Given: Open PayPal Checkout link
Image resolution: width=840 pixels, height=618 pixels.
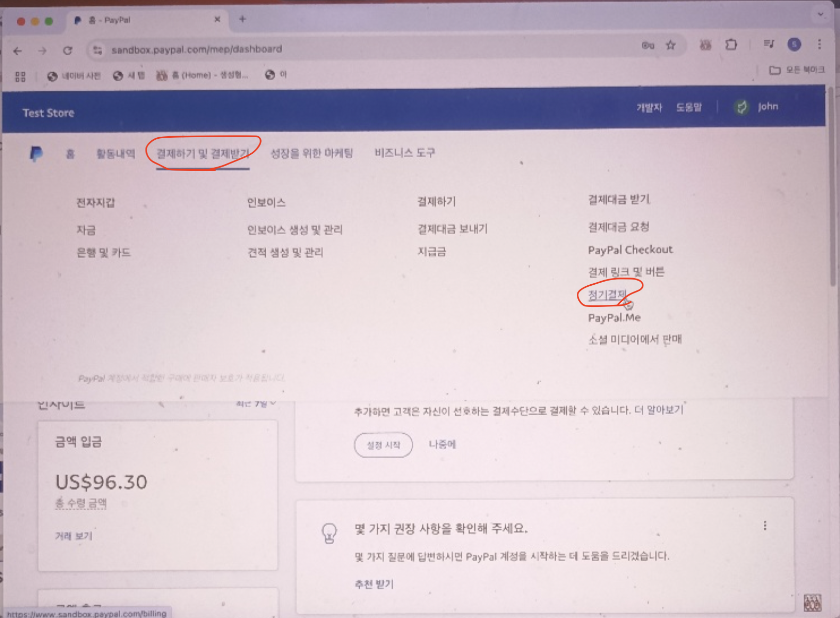Looking at the screenshot, I should pos(631,250).
